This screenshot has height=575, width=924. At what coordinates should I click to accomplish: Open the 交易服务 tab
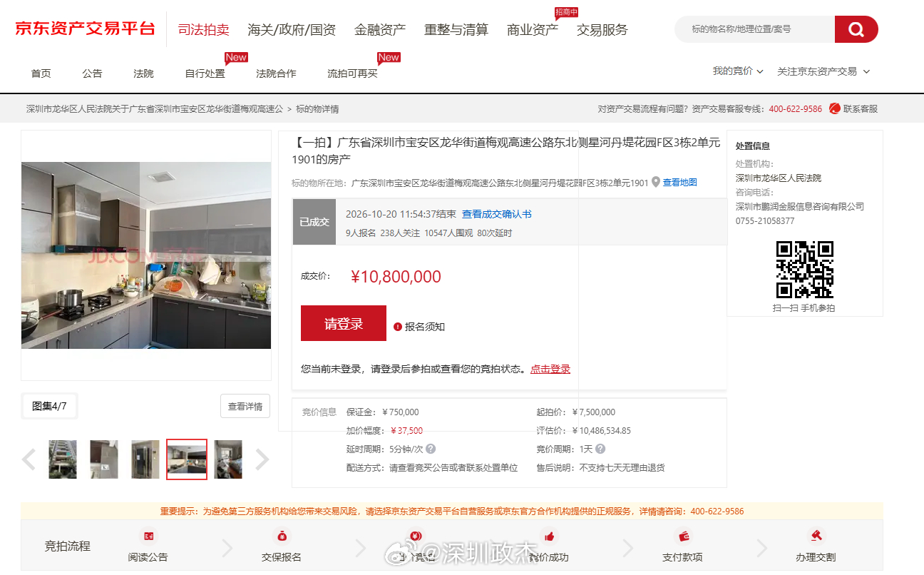click(602, 30)
